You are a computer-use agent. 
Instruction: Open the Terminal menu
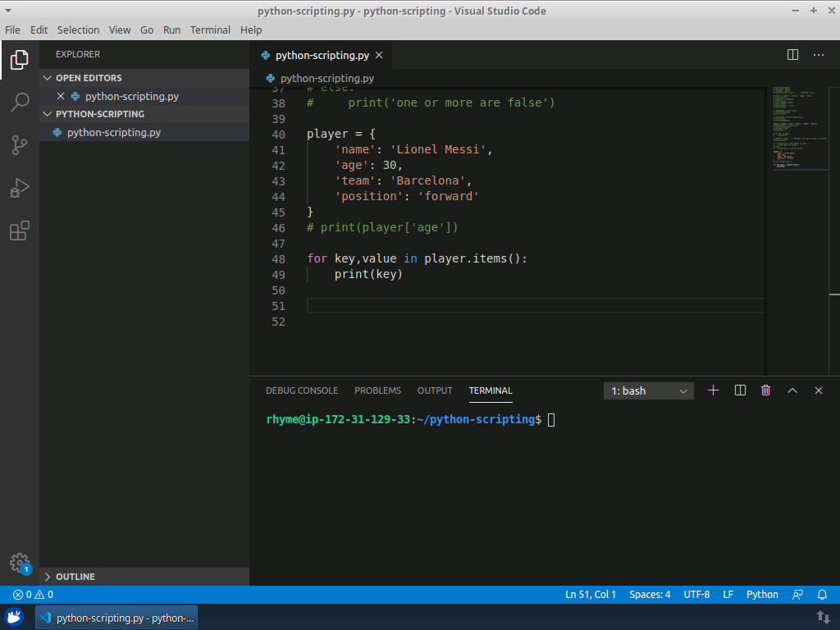point(210,30)
